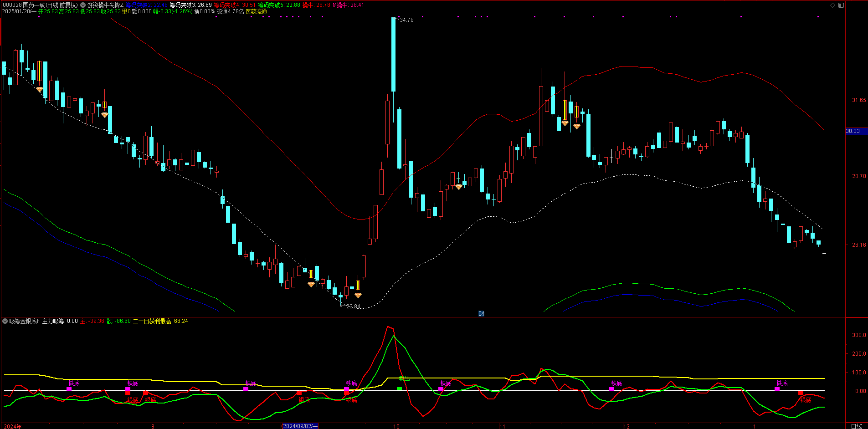Toggle the side panel layout icon
The width and height of the screenshot is (868, 429).
pyautogui.click(x=841, y=5)
